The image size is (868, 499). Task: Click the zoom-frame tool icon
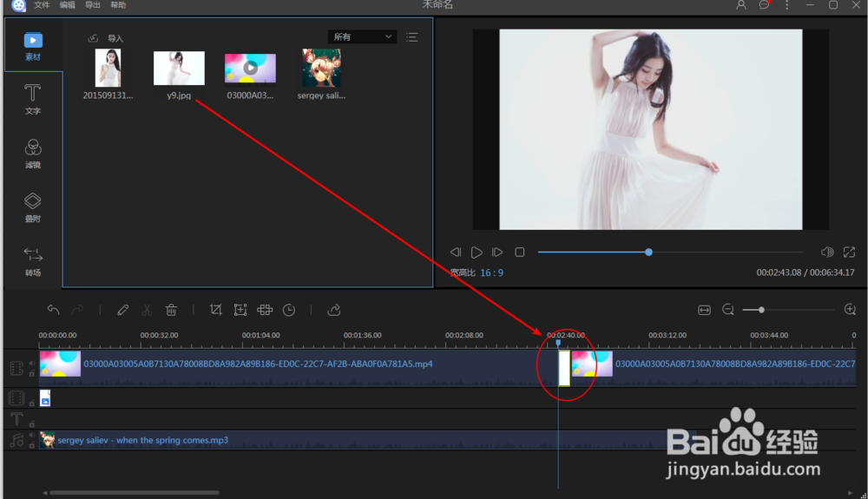coord(240,310)
